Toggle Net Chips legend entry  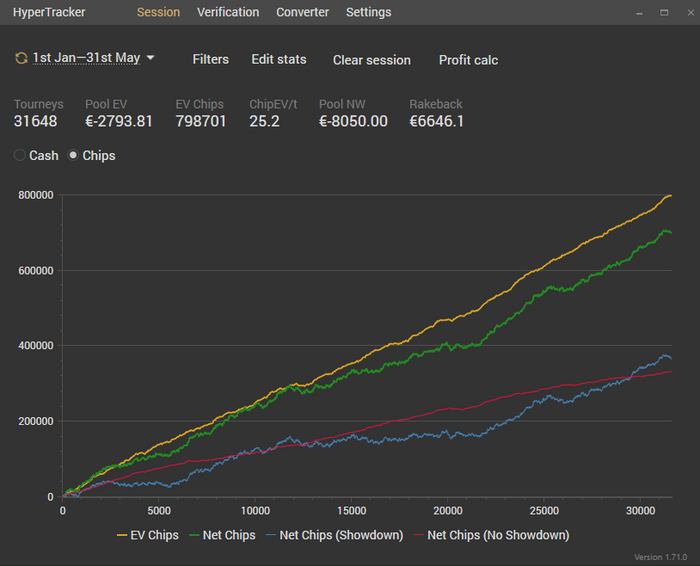click(222, 535)
